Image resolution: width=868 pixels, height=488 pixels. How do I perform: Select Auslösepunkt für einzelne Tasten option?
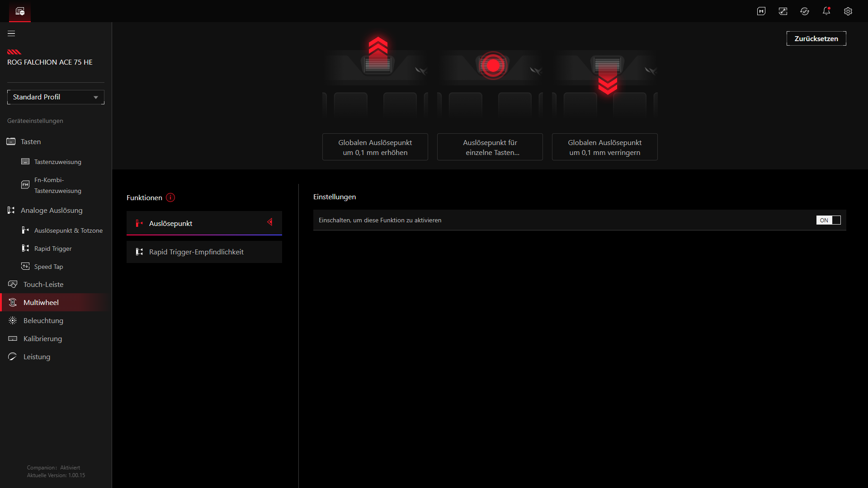490,147
